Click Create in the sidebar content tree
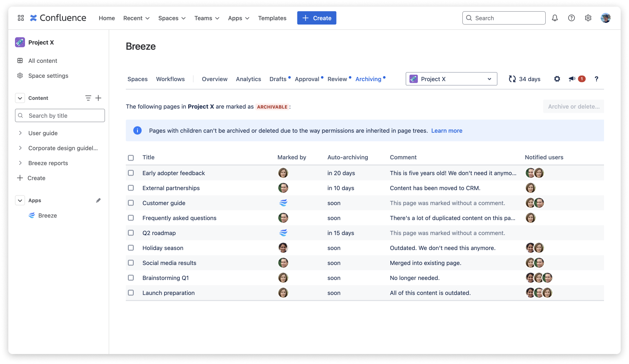Image resolution: width=629 pixels, height=364 pixels. point(31,178)
